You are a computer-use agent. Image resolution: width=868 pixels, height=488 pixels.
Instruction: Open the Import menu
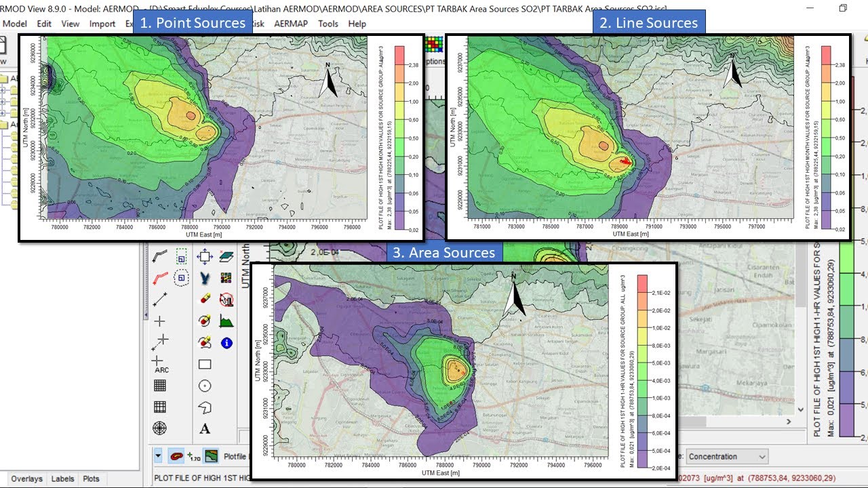tap(102, 23)
